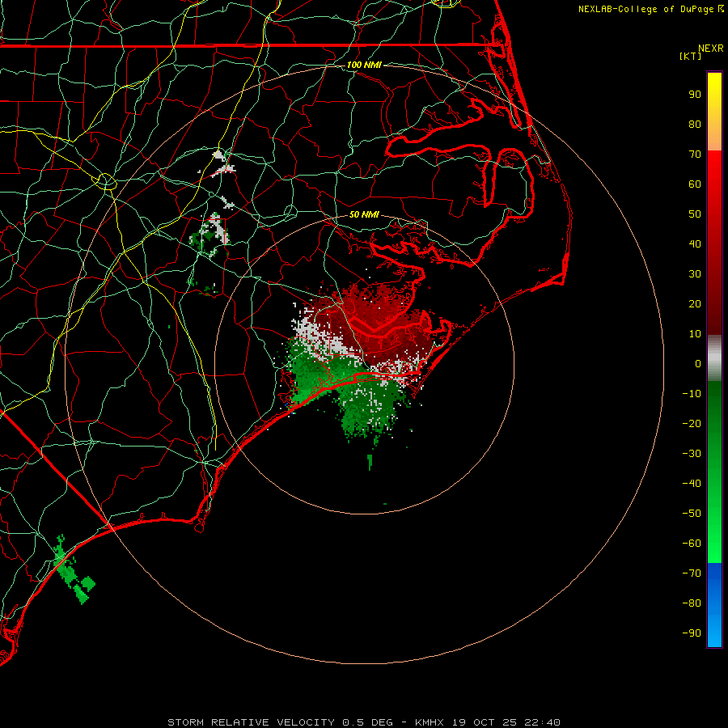The image size is (728, 728).
Task: Click the -50 value on velocity scale
Action: [692, 514]
